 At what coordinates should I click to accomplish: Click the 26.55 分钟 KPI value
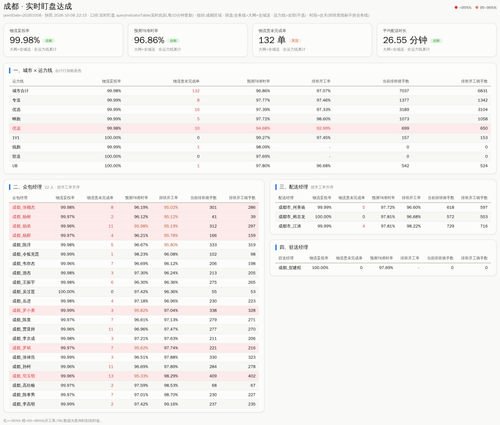coord(405,40)
